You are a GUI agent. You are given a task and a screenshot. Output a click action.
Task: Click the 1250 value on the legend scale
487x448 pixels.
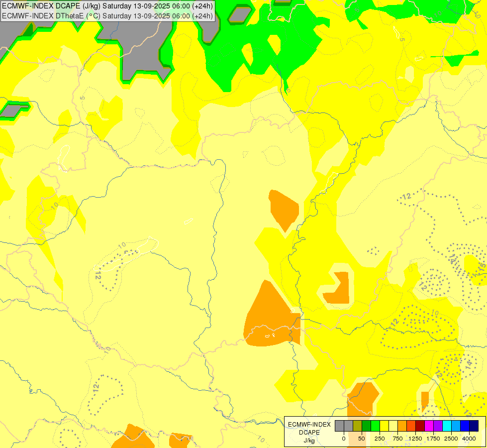[415, 439]
